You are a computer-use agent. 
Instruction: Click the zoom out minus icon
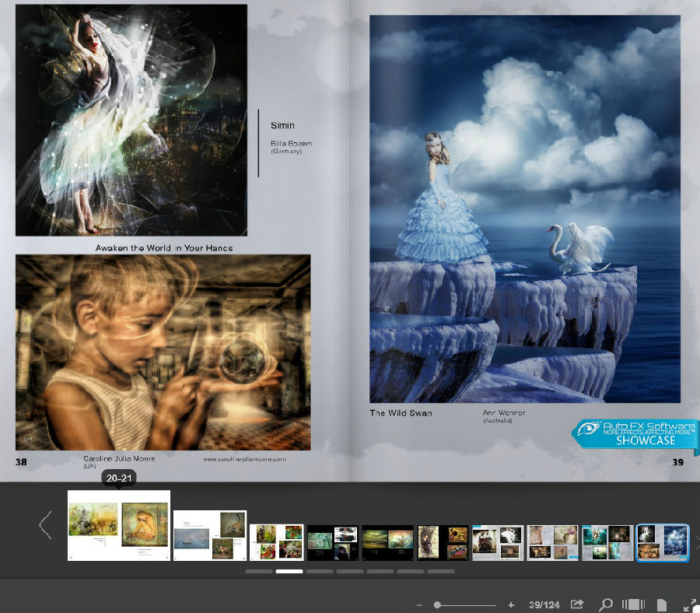coord(419,605)
